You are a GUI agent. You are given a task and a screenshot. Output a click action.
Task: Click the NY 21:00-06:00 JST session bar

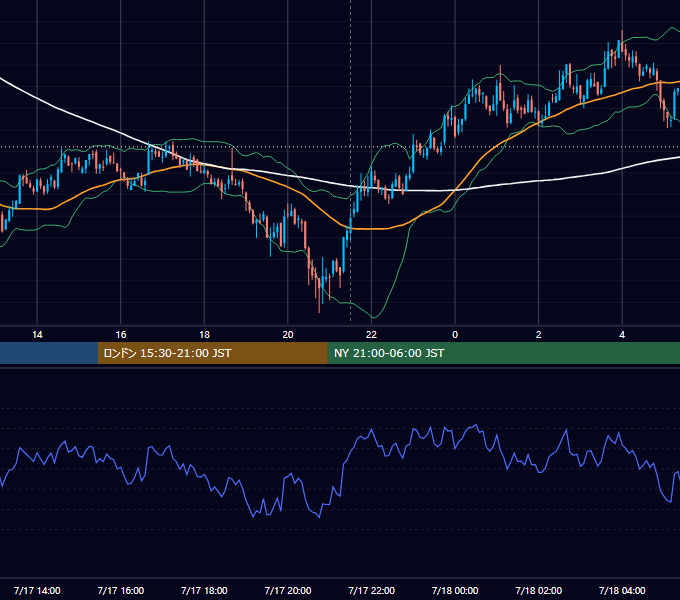pos(503,353)
